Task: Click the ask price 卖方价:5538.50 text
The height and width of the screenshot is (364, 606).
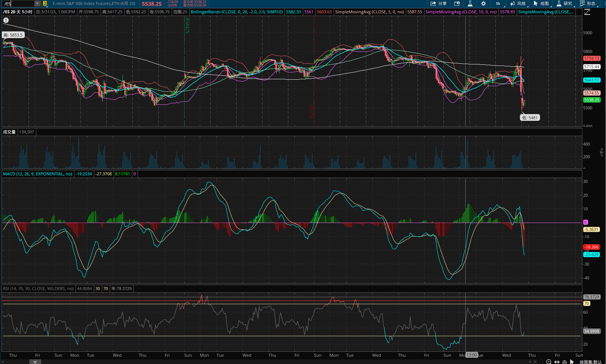Action: 194,5
